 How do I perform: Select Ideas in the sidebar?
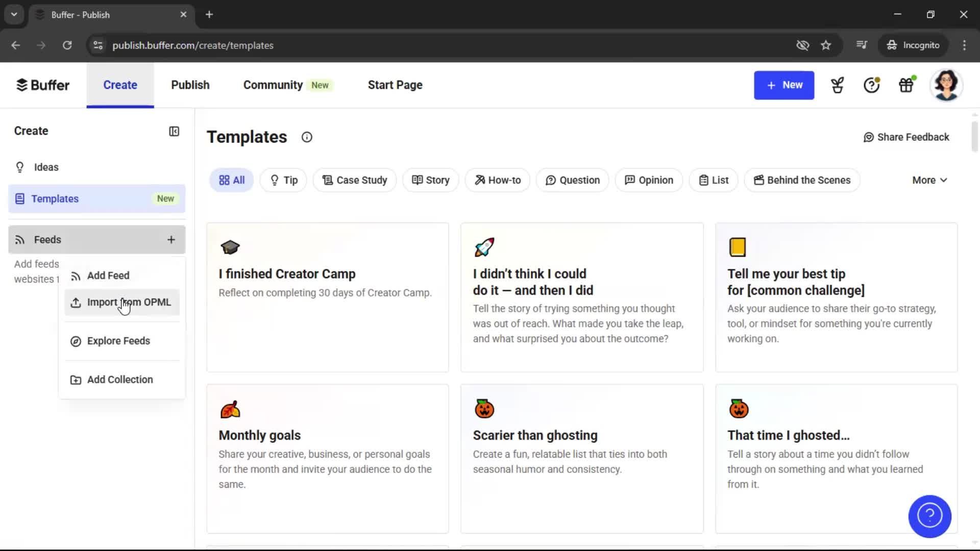46,167
